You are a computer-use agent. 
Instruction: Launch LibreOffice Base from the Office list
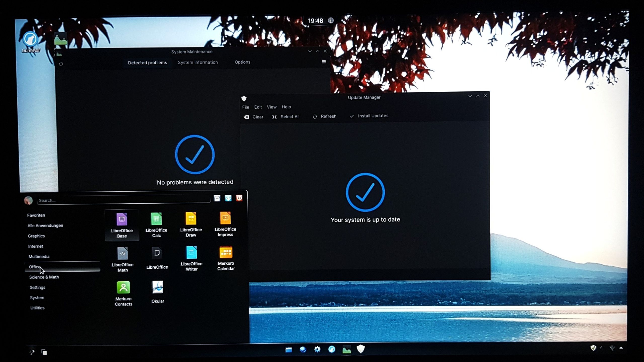click(x=122, y=225)
